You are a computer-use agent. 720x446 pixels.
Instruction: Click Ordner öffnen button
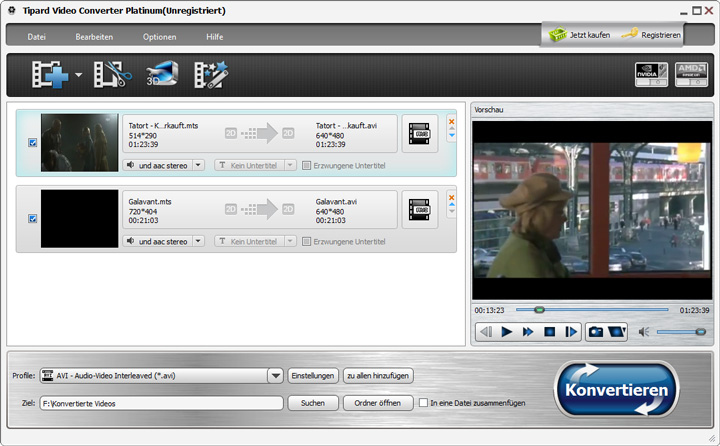pos(378,403)
